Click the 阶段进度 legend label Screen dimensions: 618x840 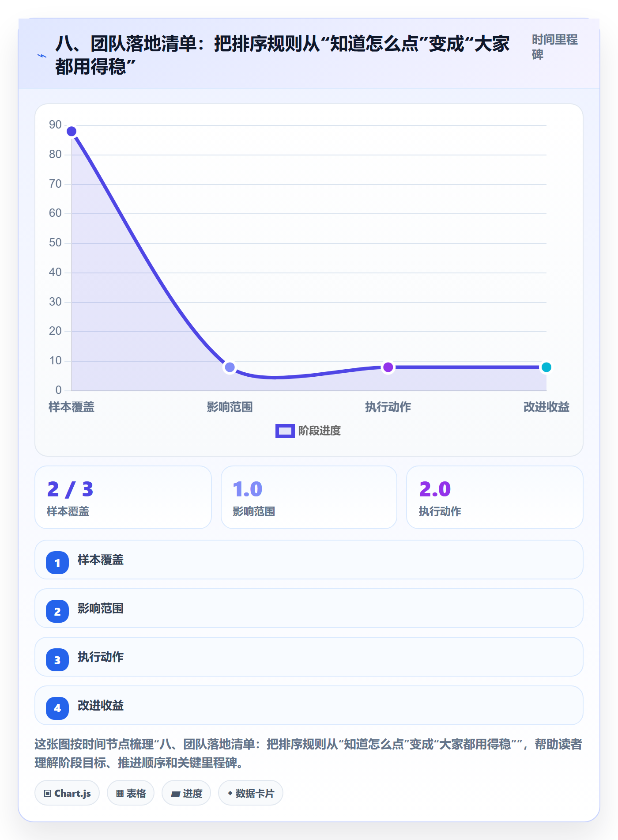pyautogui.click(x=320, y=431)
